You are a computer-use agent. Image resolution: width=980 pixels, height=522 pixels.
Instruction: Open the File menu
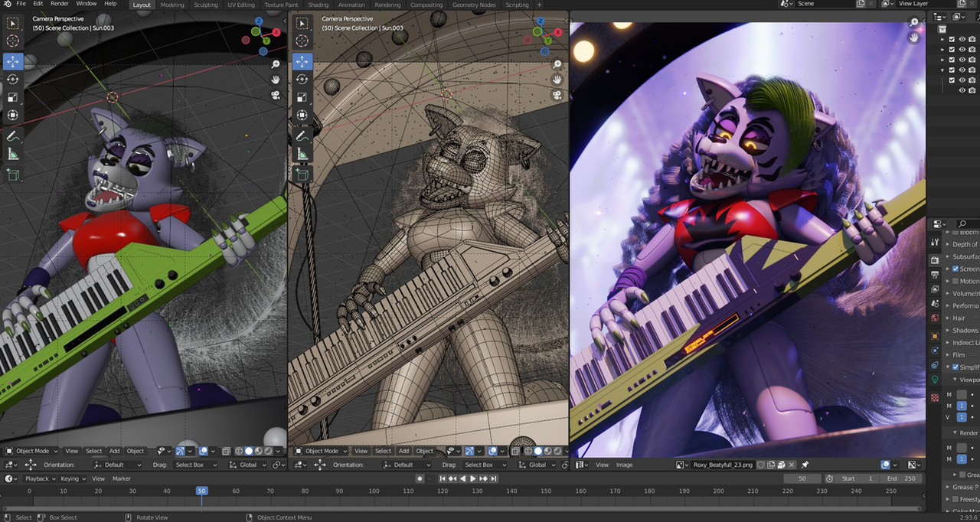tap(21, 4)
